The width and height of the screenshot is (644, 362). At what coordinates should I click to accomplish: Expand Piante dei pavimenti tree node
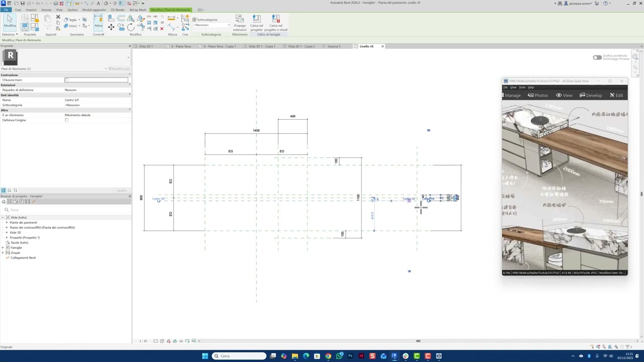pos(7,222)
